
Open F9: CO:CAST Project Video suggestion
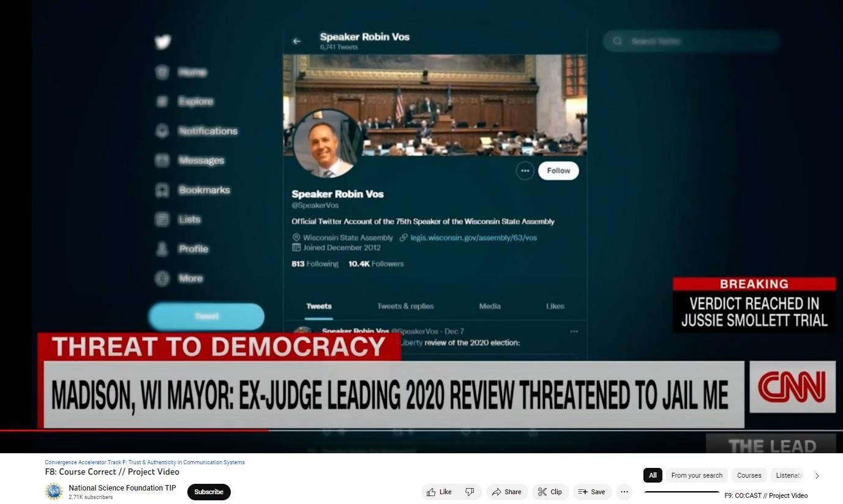[x=766, y=495]
